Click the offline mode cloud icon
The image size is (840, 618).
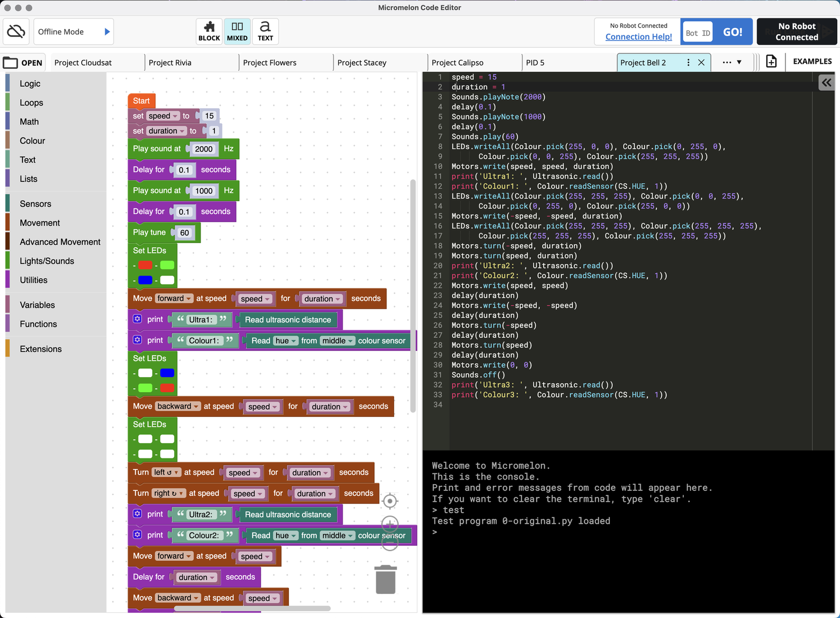coord(16,31)
